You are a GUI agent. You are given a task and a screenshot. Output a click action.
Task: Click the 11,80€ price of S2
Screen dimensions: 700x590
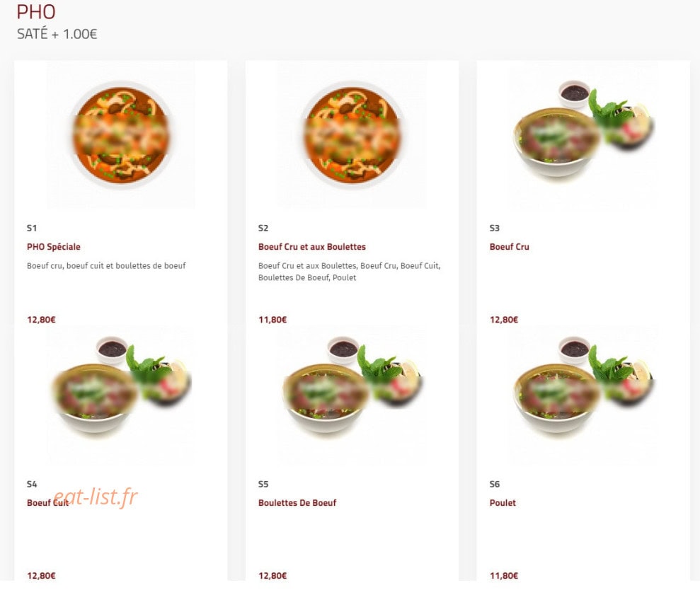(272, 320)
